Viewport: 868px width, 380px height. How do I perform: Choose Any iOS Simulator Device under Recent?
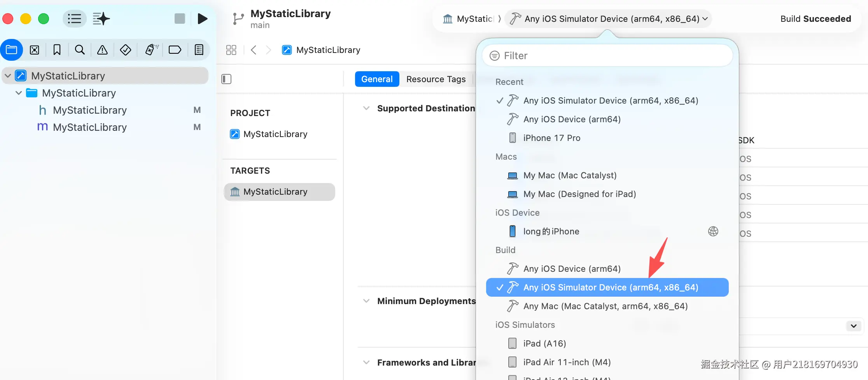point(607,100)
